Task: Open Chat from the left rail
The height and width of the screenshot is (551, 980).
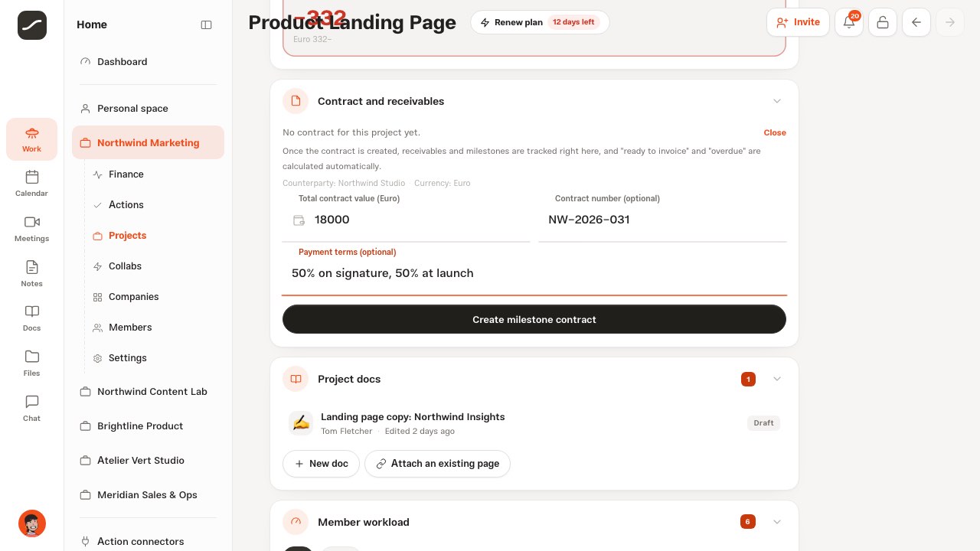Action: (31, 409)
